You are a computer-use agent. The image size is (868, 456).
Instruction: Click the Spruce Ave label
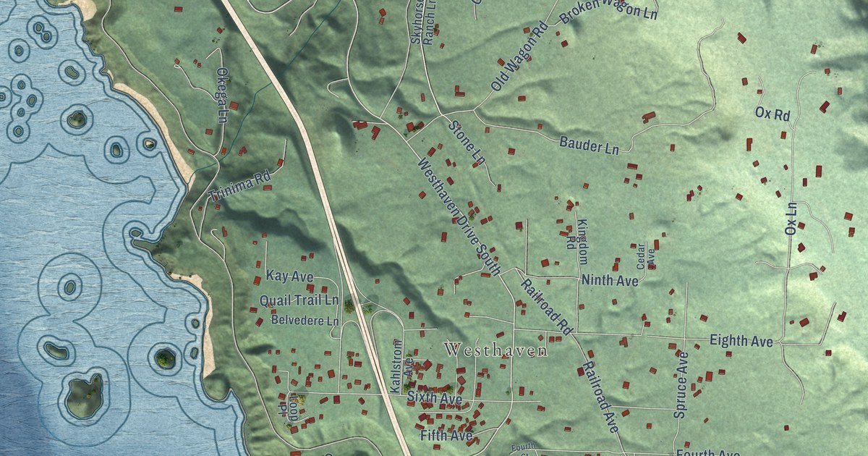680,386
